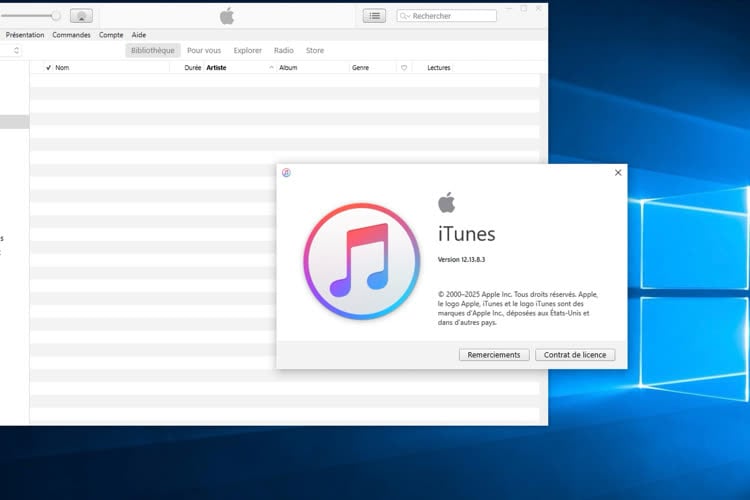The image size is (750, 500).
Task: Open the Aide menu
Action: pyautogui.click(x=139, y=35)
